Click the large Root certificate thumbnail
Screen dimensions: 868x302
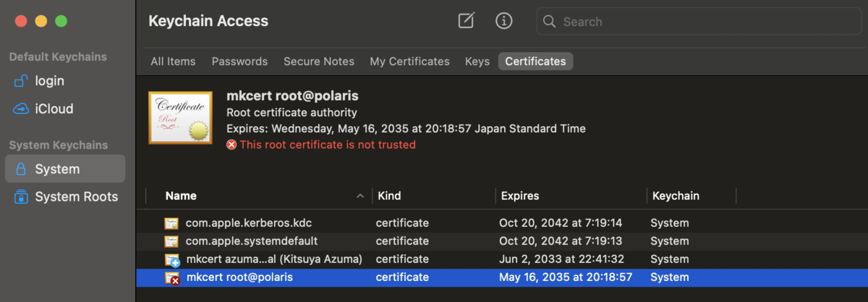(x=180, y=117)
